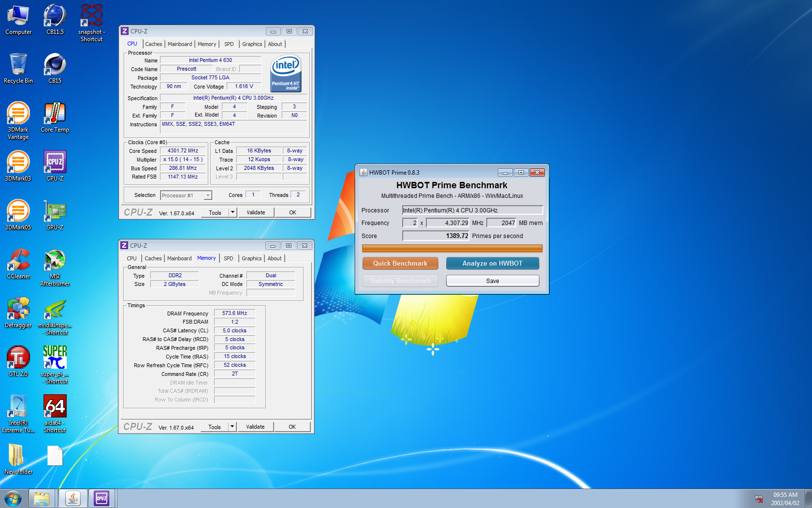Viewport: 812px width, 508px height.
Task: Select the New folder icon
Action: 18,460
